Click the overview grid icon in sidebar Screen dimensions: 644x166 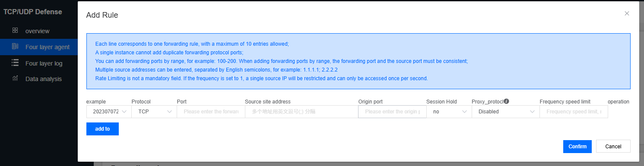(x=15, y=31)
